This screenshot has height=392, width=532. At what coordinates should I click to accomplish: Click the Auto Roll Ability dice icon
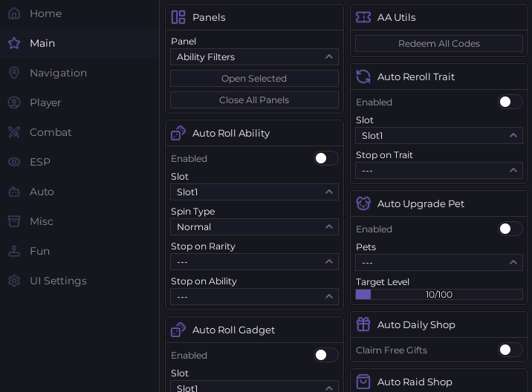click(x=178, y=134)
